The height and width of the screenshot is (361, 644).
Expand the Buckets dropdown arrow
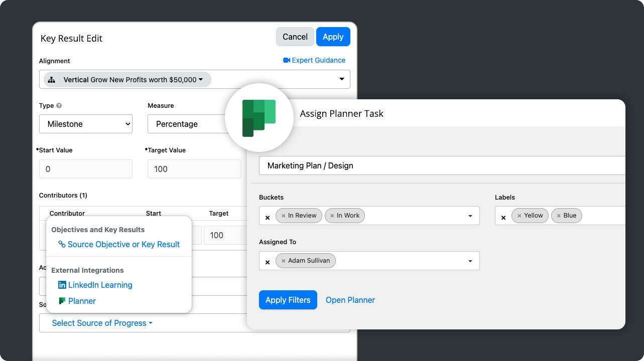470,216
